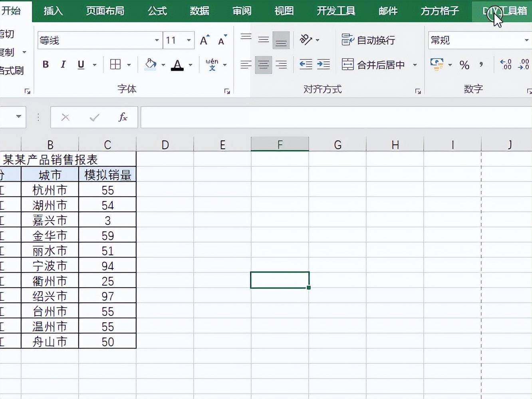Image resolution: width=532 pixels, height=399 pixels.
Task: Toggle bottom align button
Action: click(x=281, y=40)
